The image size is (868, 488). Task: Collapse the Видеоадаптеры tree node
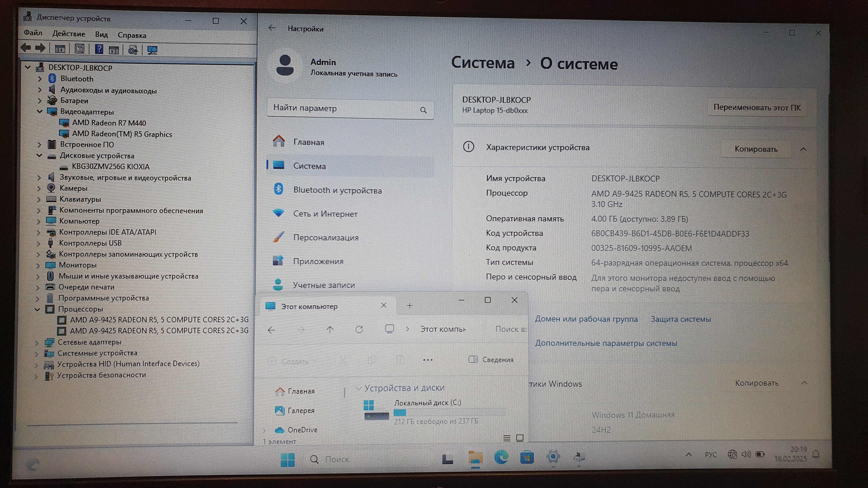(40, 111)
